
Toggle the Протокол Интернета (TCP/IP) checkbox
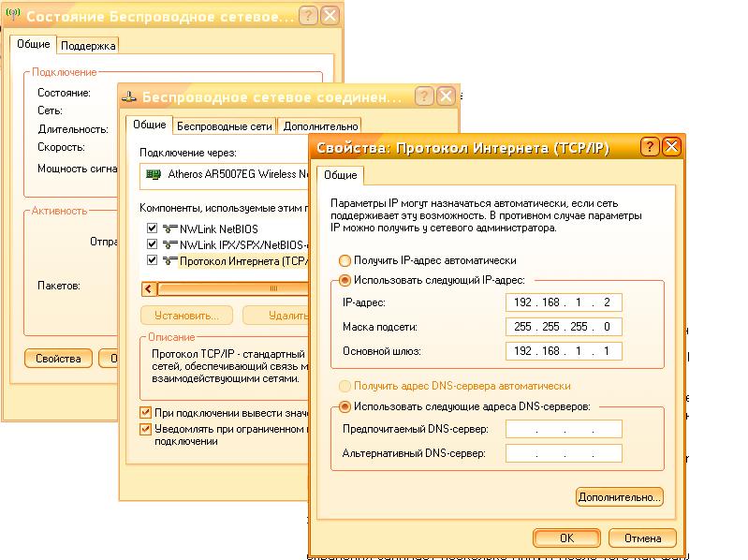tap(152, 260)
